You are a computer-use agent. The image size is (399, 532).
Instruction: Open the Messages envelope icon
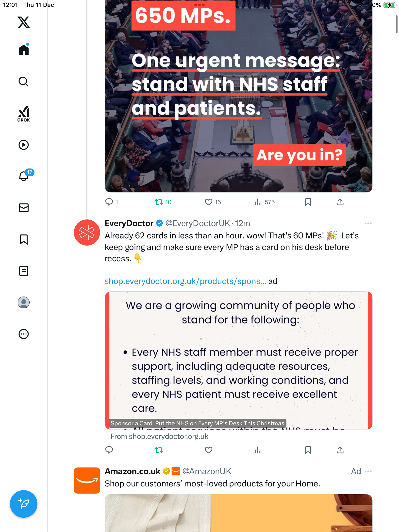pyautogui.click(x=24, y=208)
